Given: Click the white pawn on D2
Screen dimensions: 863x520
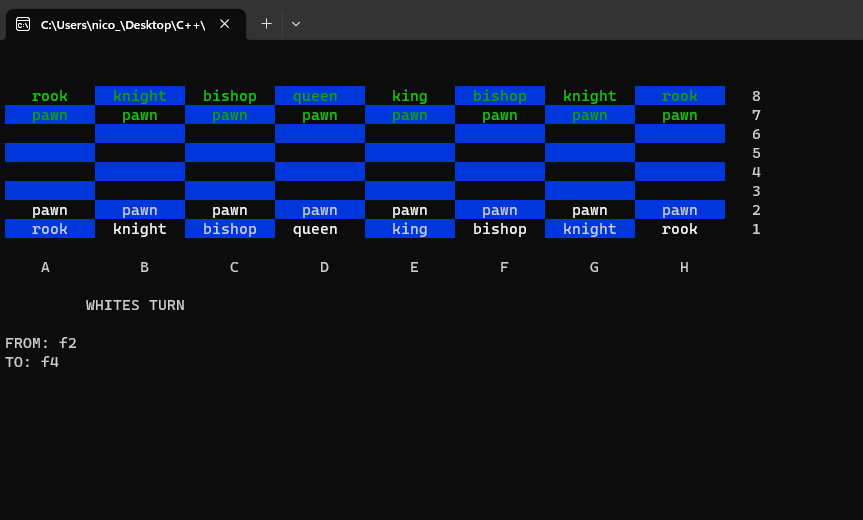Looking at the screenshot, I should [x=320, y=211].
